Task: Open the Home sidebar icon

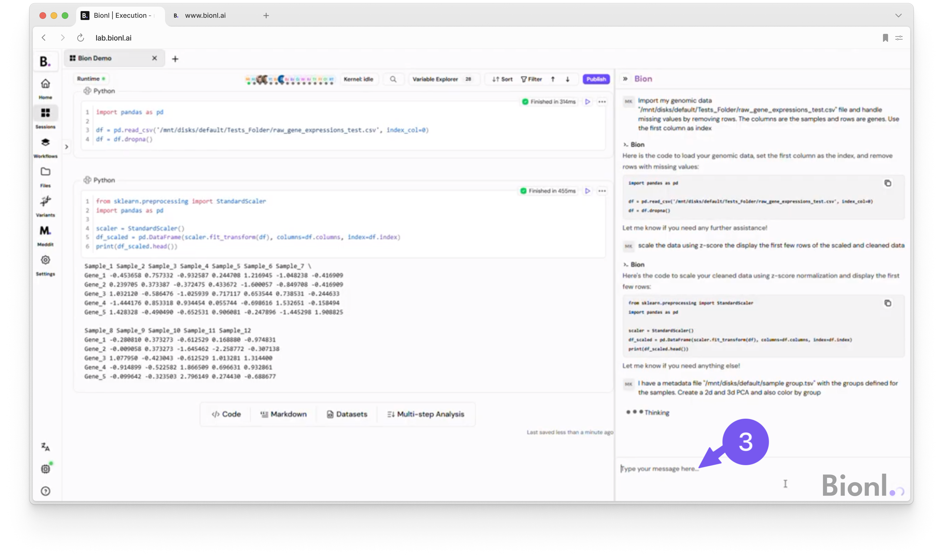Action: [45, 84]
